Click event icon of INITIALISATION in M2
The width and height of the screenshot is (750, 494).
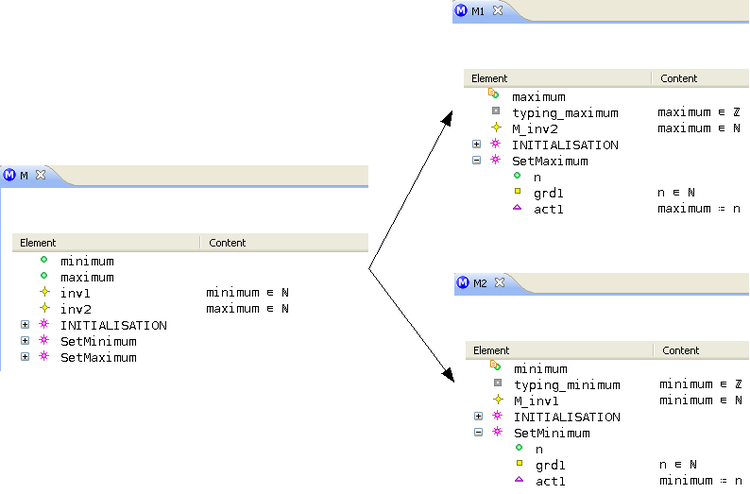[x=497, y=416]
